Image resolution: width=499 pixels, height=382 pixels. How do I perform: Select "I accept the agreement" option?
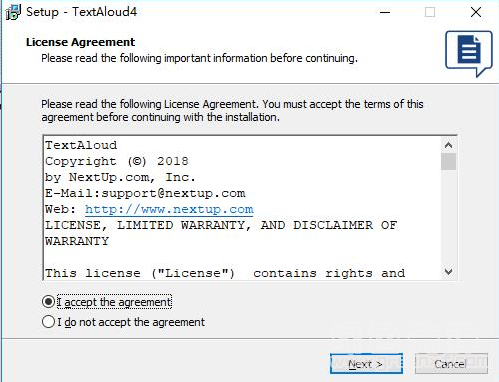click(107, 302)
